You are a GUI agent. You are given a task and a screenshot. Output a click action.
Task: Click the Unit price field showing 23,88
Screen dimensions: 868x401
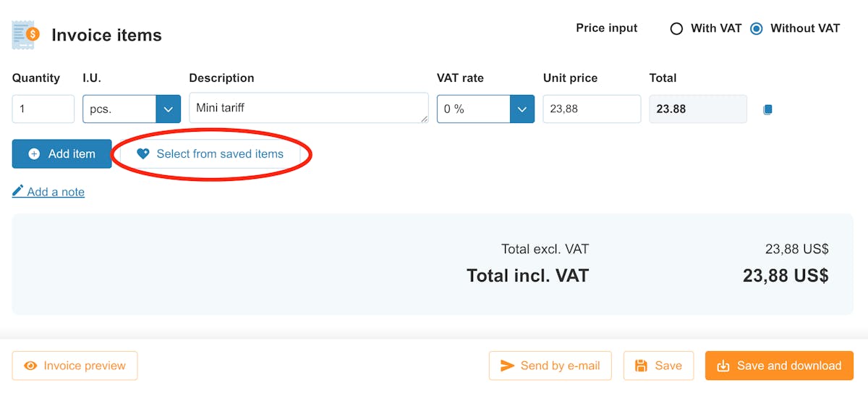click(592, 109)
